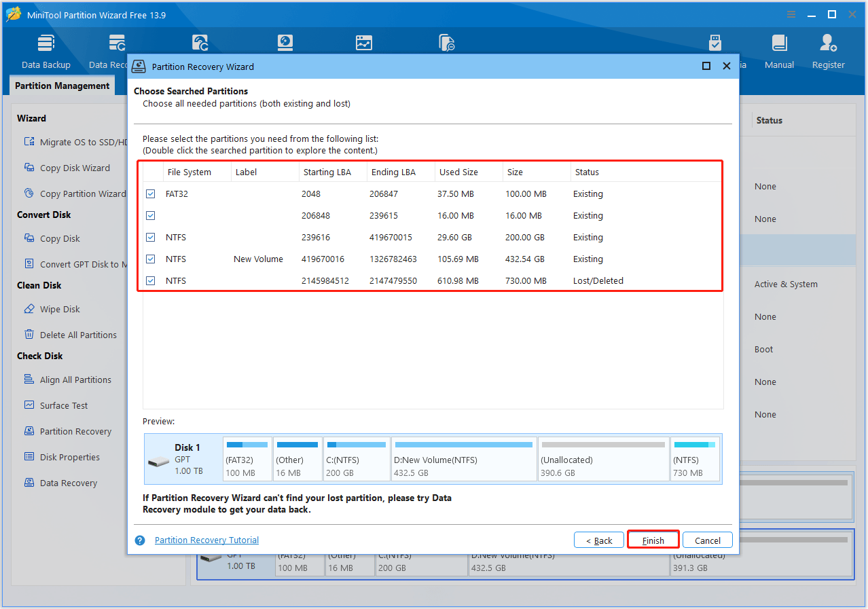Click the 2145984512 starting LBA cell

point(325,281)
